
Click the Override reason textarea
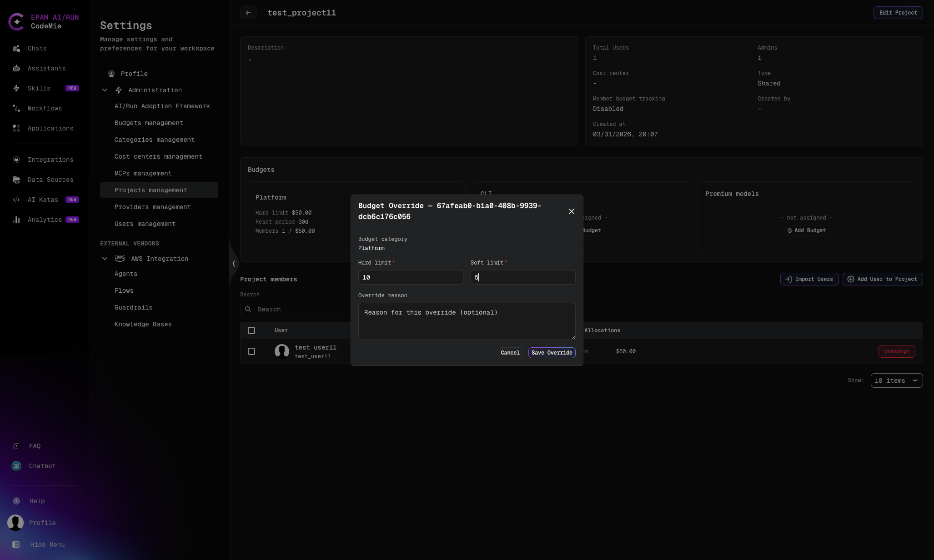point(467,321)
